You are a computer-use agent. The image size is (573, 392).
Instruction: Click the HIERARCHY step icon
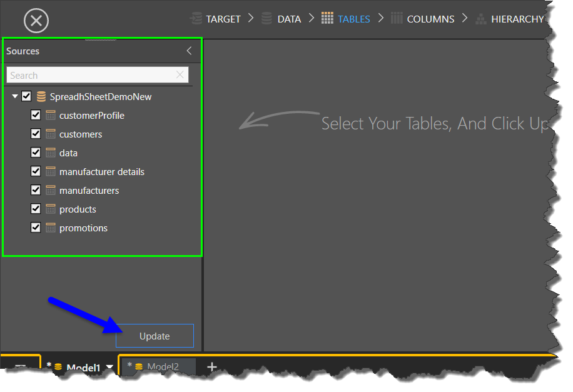point(480,19)
